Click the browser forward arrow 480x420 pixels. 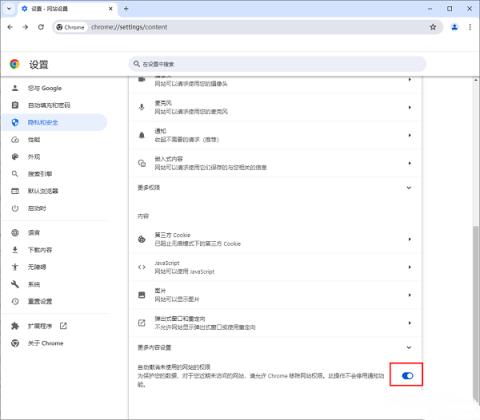[25, 27]
